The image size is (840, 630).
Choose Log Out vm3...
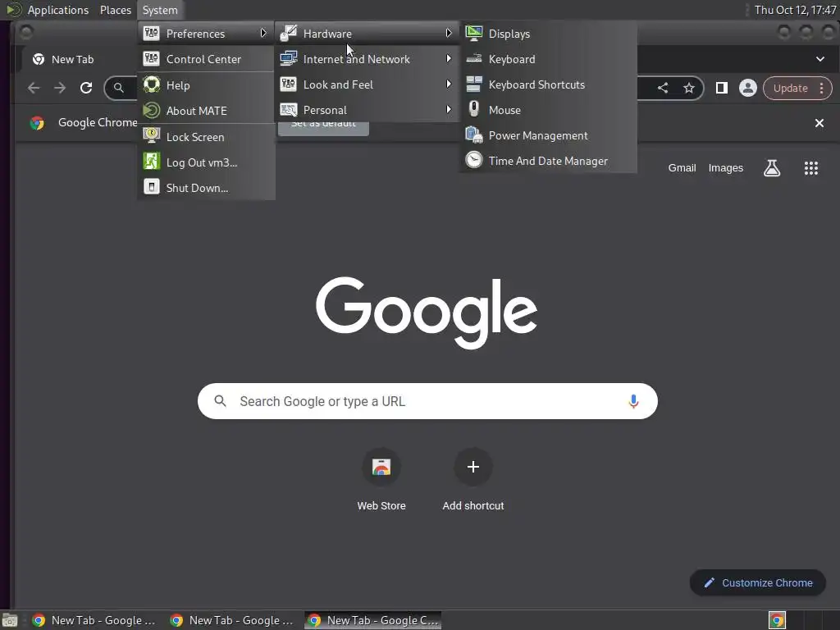pos(206,162)
